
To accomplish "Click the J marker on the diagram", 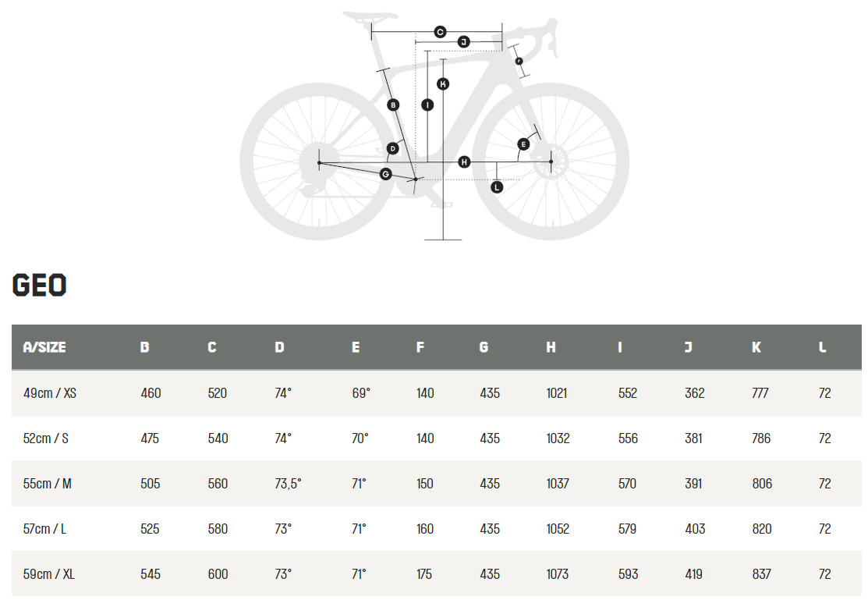I will [x=464, y=41].
